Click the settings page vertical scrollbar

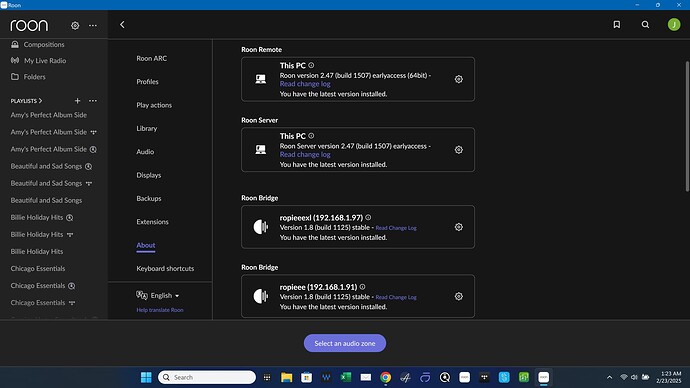[687, 127]
